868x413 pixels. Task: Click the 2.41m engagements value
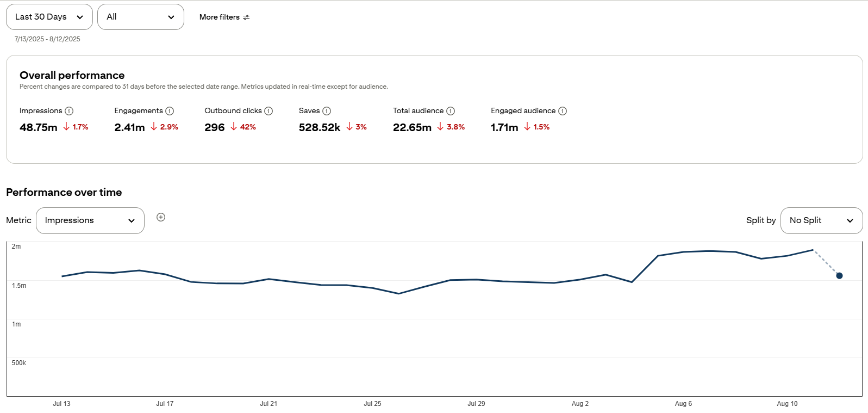130,127
